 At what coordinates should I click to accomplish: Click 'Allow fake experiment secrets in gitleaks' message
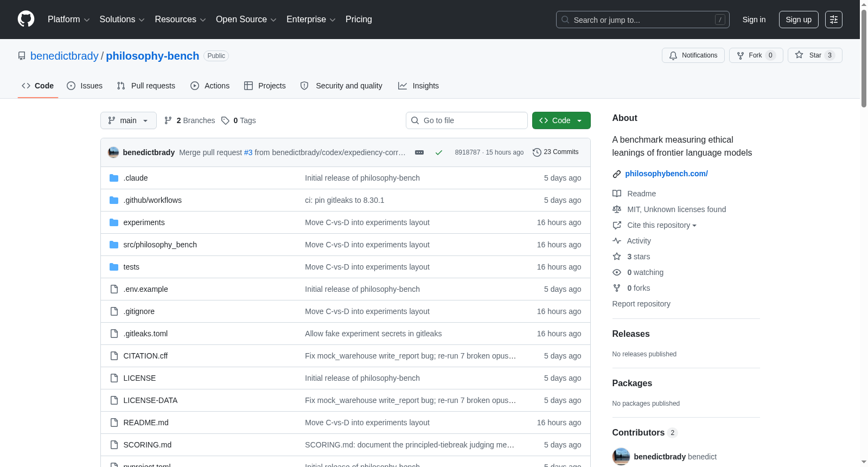(x=373, y=334)
